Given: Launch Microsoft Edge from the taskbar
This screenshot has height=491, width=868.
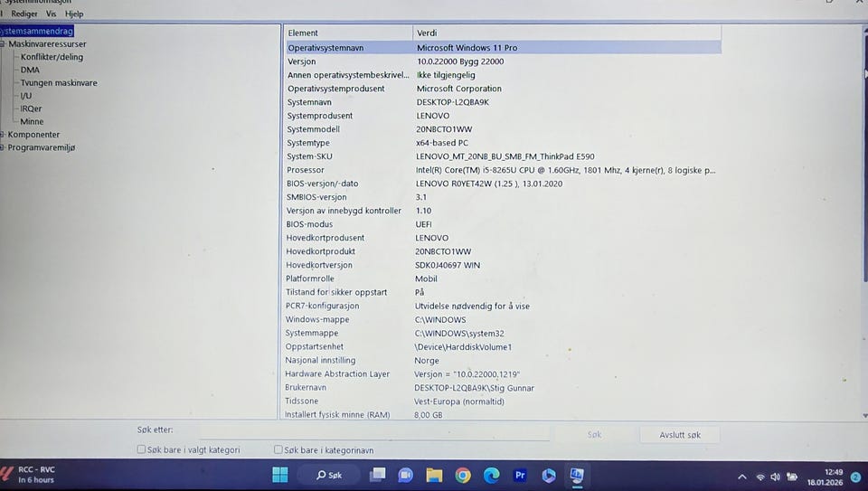Looking at the screenshot, I should tap(491, 475).
